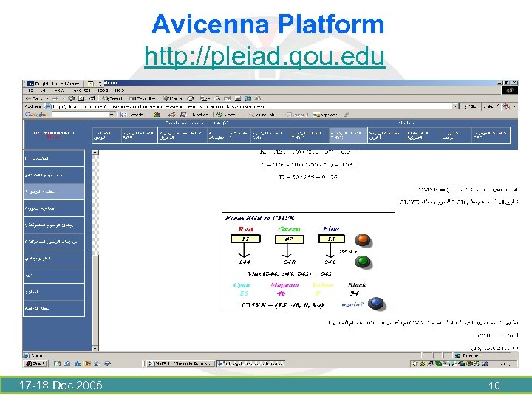Viewport: 532px width, 399px height.
Task: Click the Red value input box
Action: pos(245,239)
